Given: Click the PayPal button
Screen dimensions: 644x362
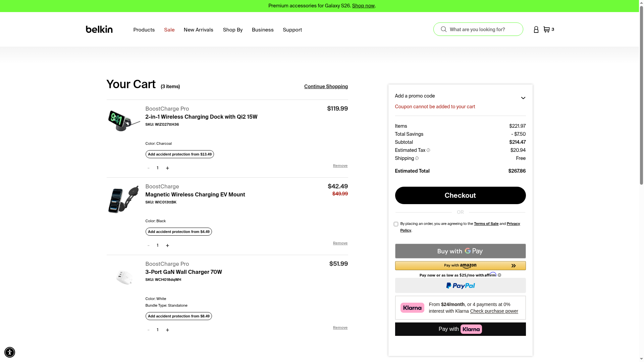Looking at the screenshot, I should pyautogui.click(x=460, y=286).
